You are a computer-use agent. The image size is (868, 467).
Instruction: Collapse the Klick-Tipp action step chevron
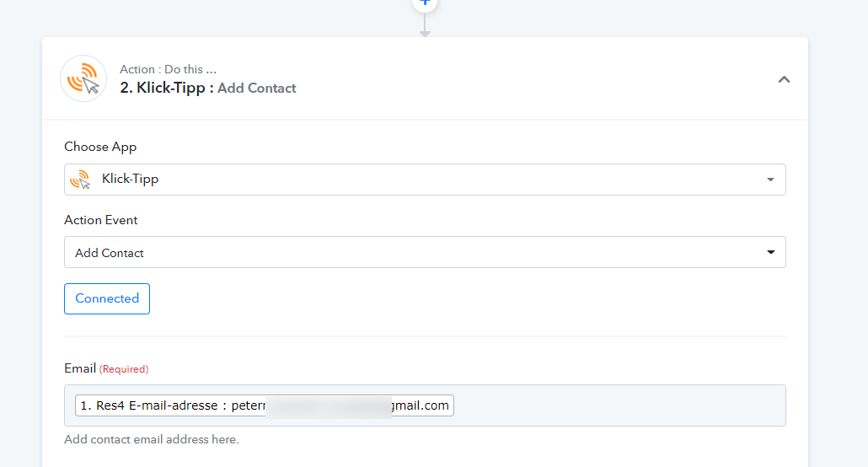tap(784, 80)
